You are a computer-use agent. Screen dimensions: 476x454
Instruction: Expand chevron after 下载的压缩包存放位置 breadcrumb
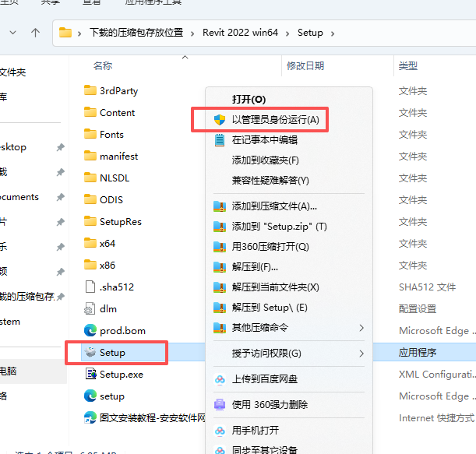[x=192, y=33]
